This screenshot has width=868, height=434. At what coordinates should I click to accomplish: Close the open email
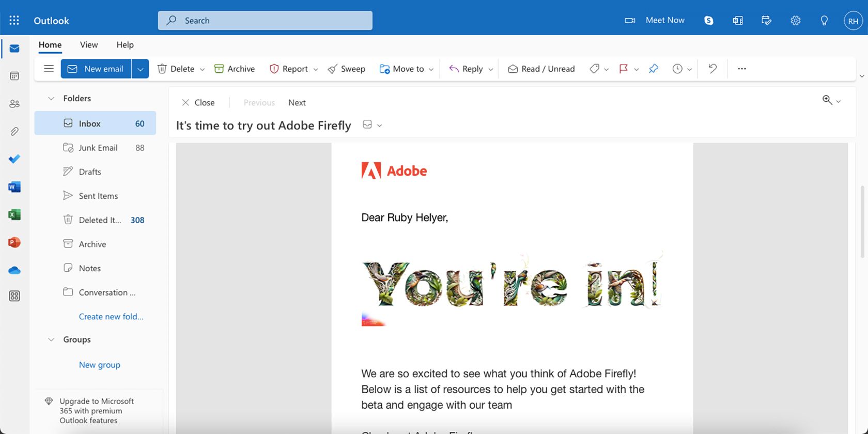(x=198, y=102)
